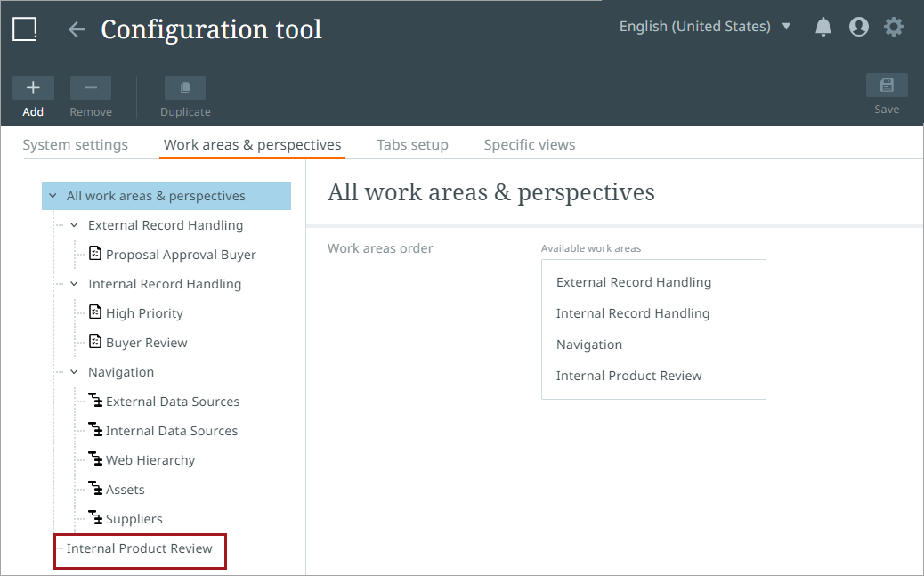This screenshot has width=924, height=576.
Task: Select Navigation in Available work areas list
Action: pyautogui.click(x=589, y=345)
